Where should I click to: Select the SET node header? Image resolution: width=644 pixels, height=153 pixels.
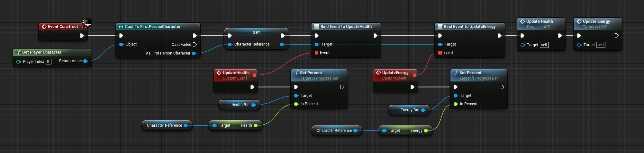[256, 33]
